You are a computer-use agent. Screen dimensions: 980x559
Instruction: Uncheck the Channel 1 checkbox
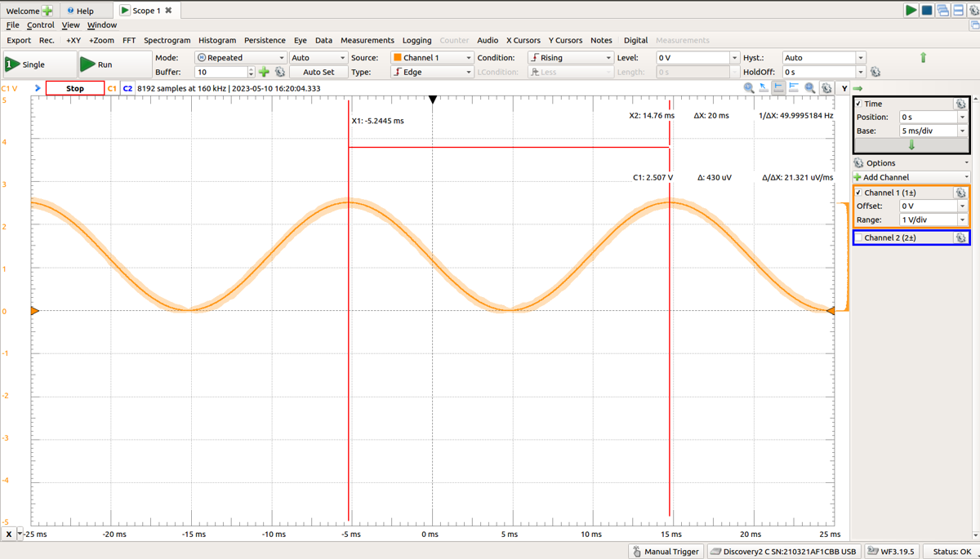pos(857,193)
